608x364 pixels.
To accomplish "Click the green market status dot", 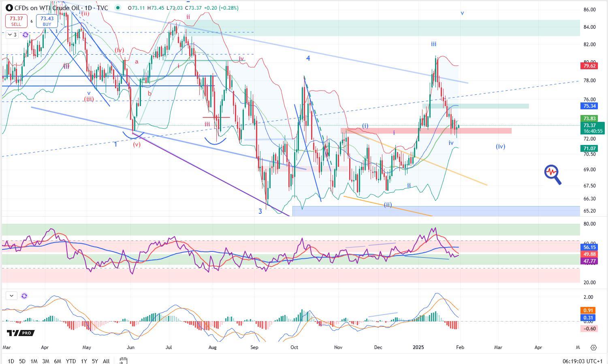I will coord(117,8).
